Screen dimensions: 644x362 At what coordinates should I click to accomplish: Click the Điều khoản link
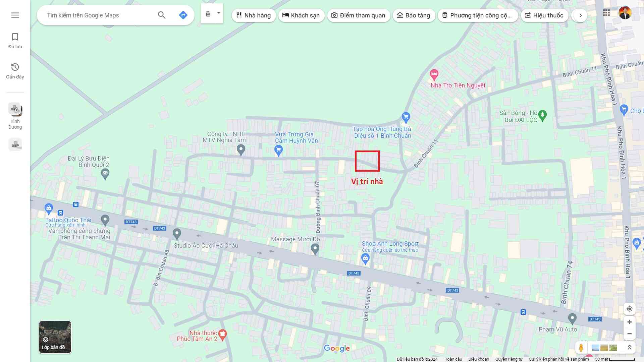pos(479,359)
